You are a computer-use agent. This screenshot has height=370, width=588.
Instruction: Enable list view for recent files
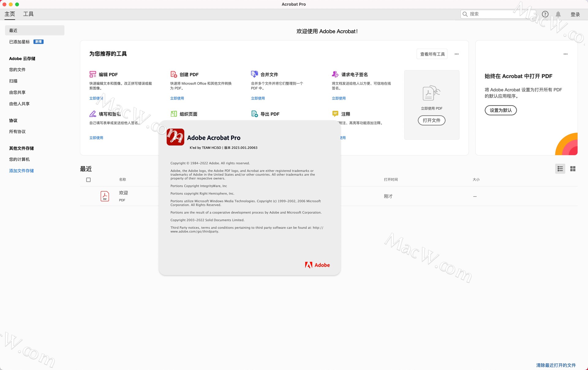(x=560, y=169)
